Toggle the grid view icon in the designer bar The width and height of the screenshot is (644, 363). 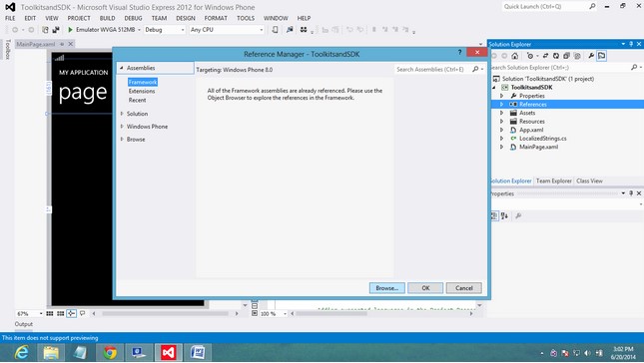tap(50, 313)
